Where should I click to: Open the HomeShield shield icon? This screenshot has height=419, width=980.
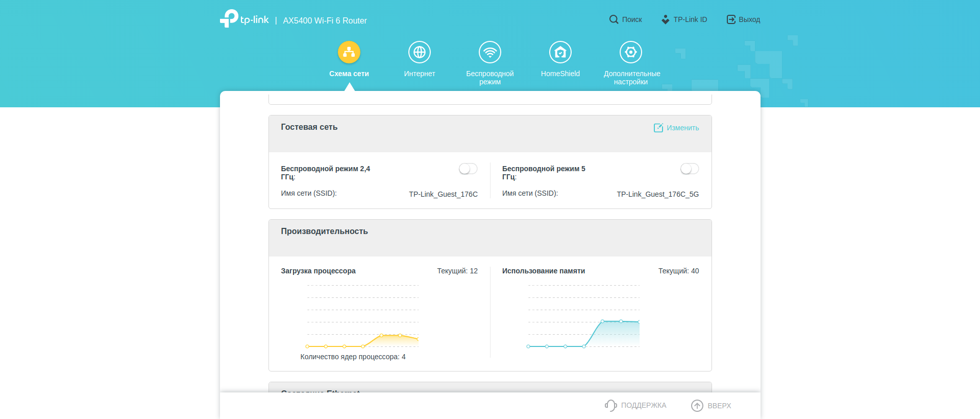point(560,52)
